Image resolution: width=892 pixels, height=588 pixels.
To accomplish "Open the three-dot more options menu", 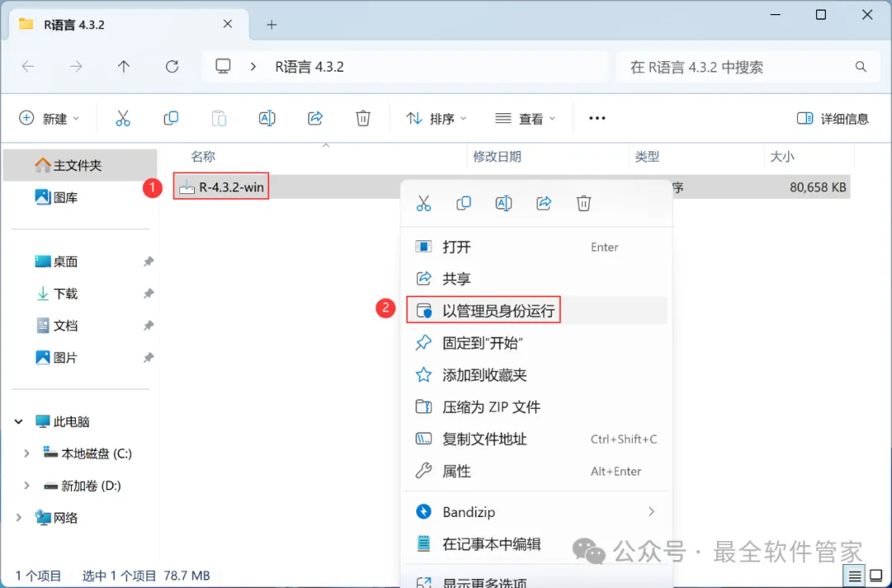I will (x=597, y=118).
